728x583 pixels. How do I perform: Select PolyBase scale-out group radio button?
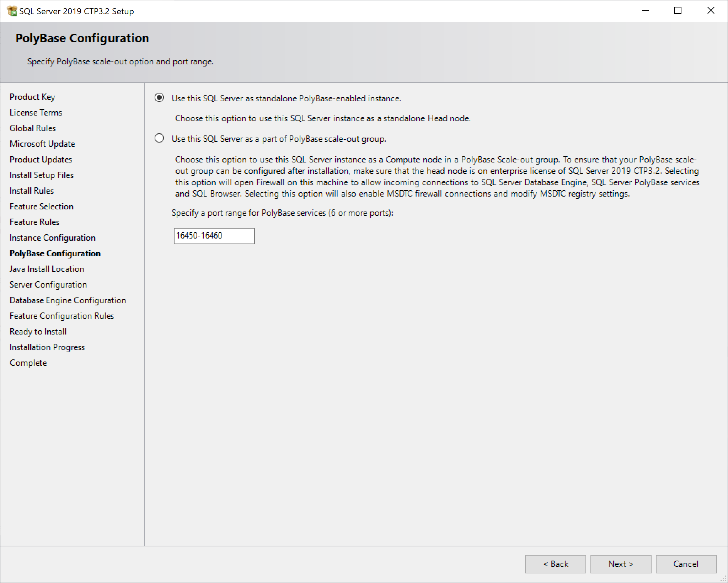[159, 138]
